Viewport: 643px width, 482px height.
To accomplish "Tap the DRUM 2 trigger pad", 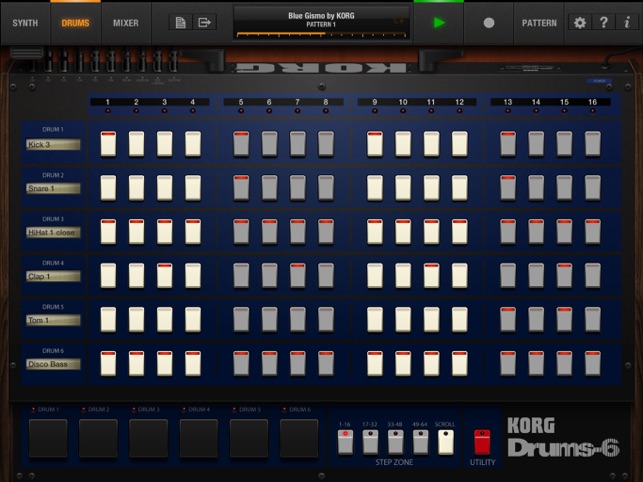I will point(98,438).
